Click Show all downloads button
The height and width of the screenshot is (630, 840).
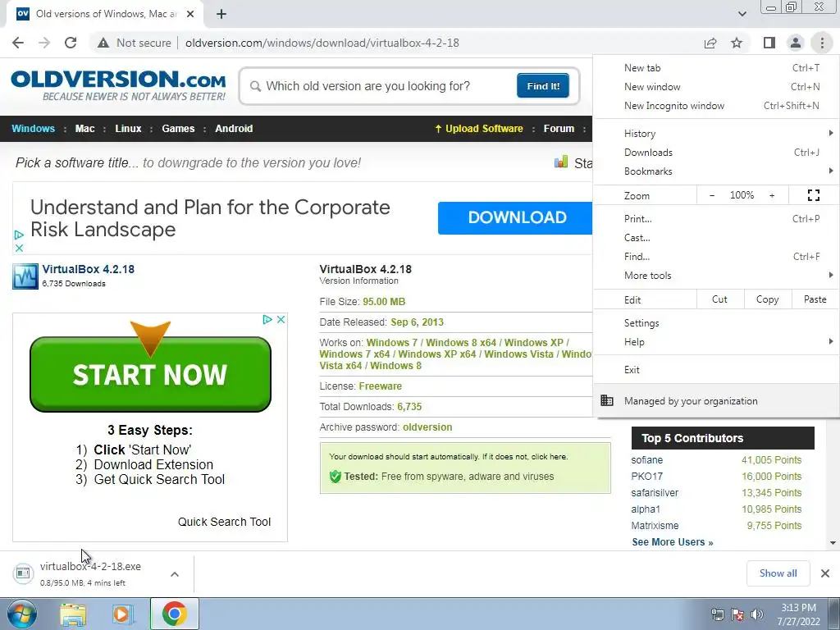click(778, 573)
